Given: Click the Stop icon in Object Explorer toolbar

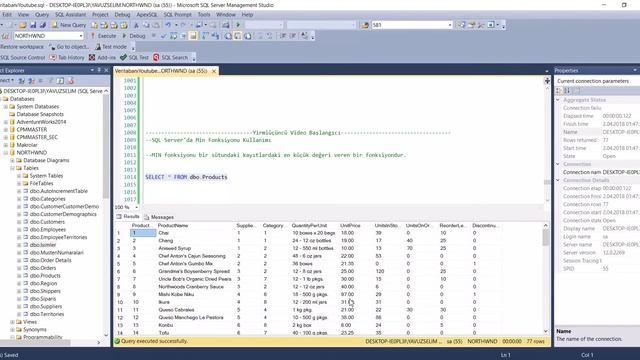Looking at the screenshot, I should (40, 80).
